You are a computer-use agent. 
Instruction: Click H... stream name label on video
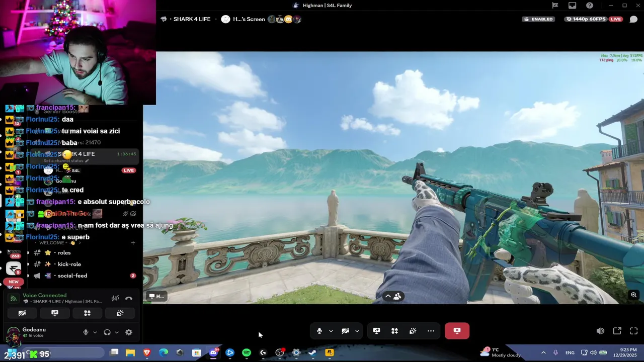[156, 296]
